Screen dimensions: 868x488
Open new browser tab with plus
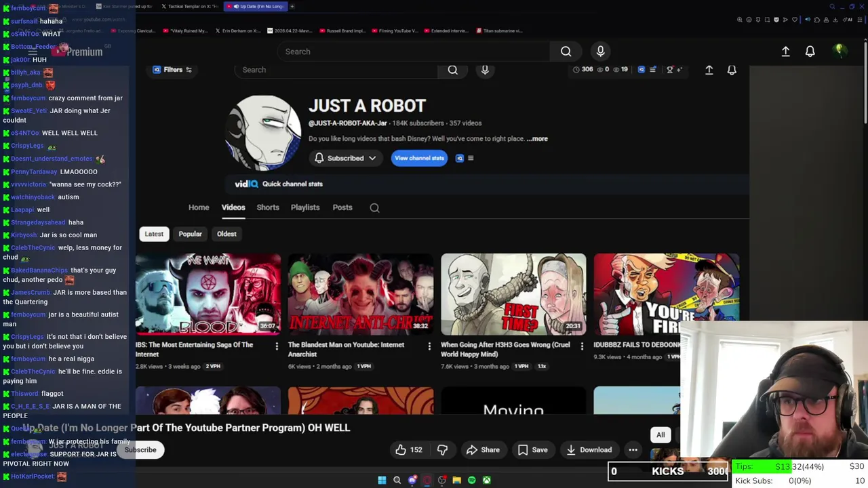point(292,6)
